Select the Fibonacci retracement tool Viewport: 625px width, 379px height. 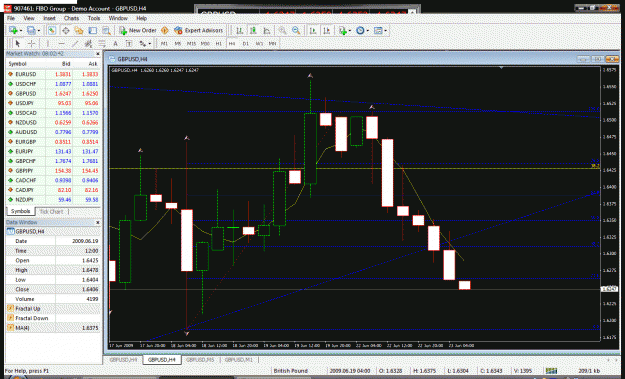pyautogui.click(x=102, y=43)
